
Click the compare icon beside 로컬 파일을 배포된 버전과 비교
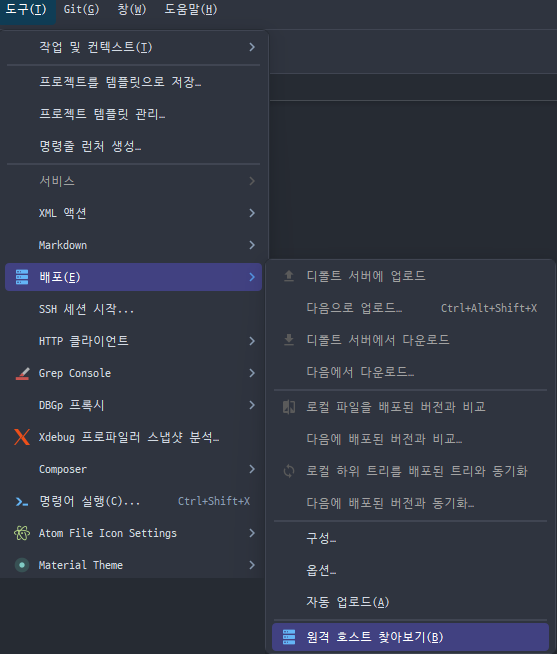pyautogui.click(x=289, y=407)
